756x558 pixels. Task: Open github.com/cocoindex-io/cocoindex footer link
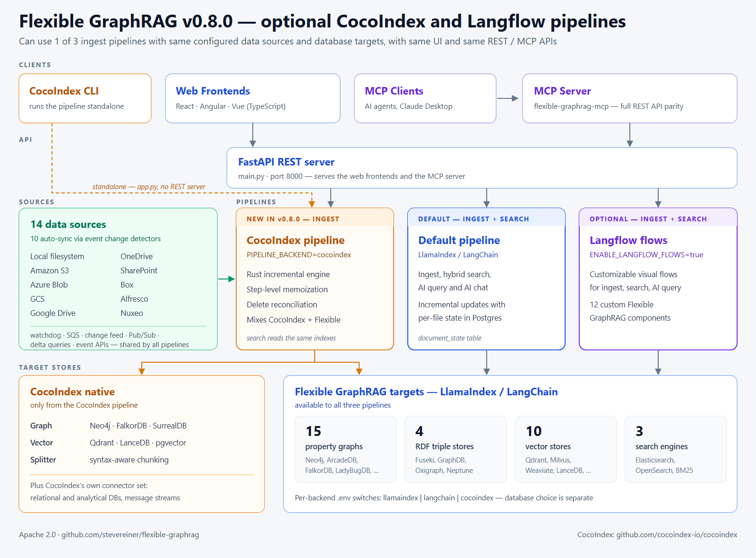[x=677, y=535]
